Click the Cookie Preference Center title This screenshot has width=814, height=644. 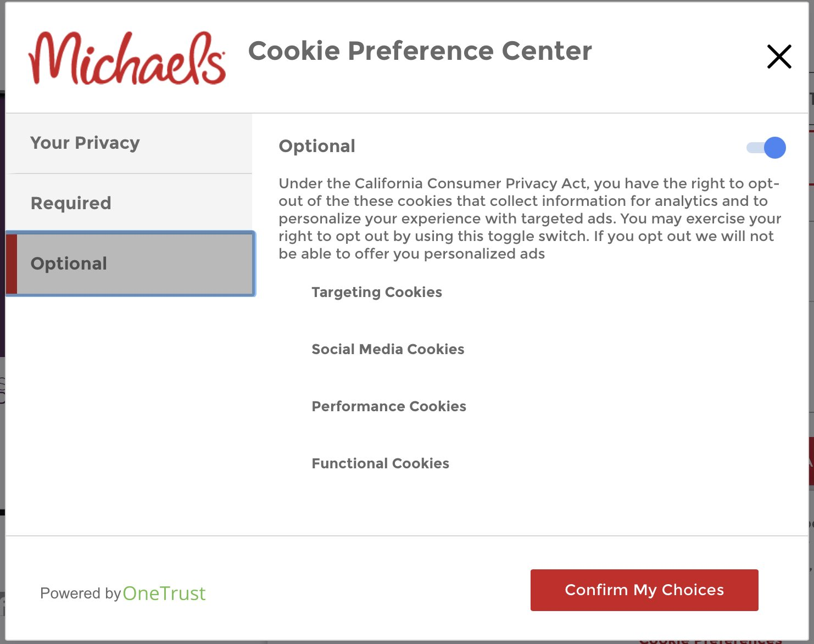420,51
